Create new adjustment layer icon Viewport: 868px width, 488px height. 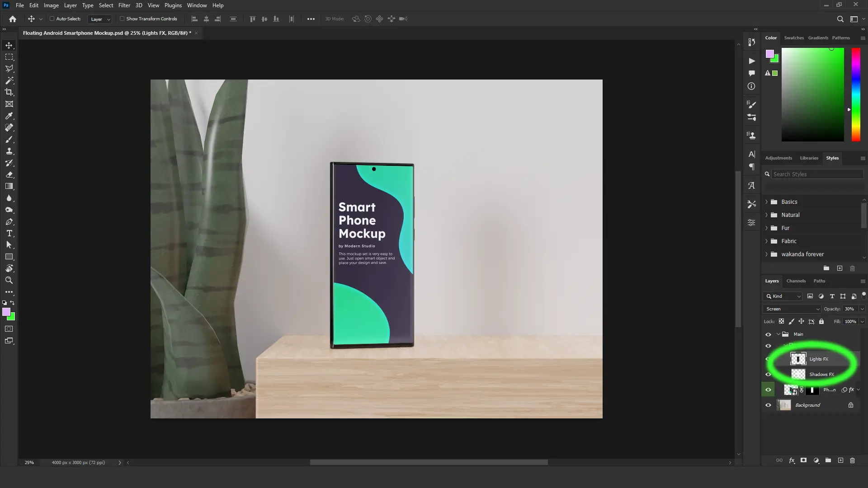[x=816, y=460]
